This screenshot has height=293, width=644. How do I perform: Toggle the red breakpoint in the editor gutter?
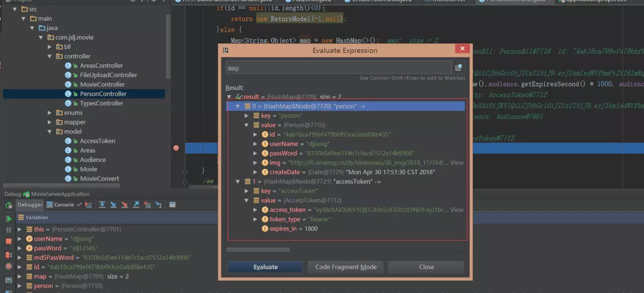coord(176,148)
